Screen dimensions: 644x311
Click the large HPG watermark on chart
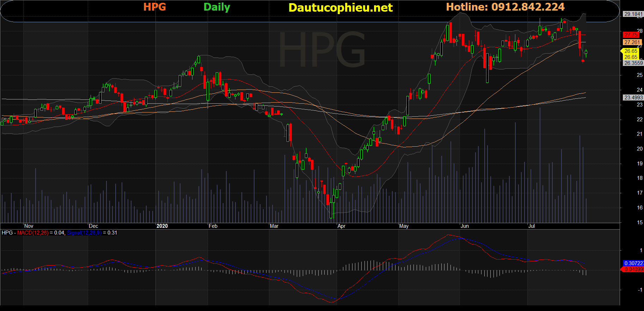click(322, 49)
